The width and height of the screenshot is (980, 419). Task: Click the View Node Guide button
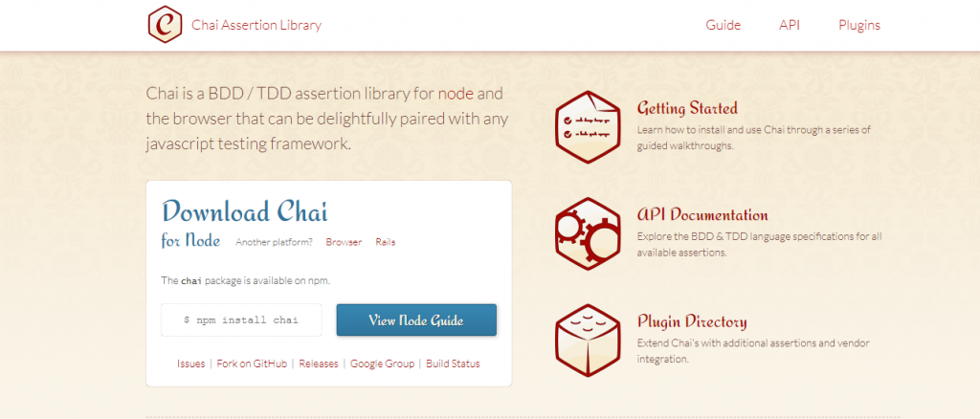pos(416,320)
